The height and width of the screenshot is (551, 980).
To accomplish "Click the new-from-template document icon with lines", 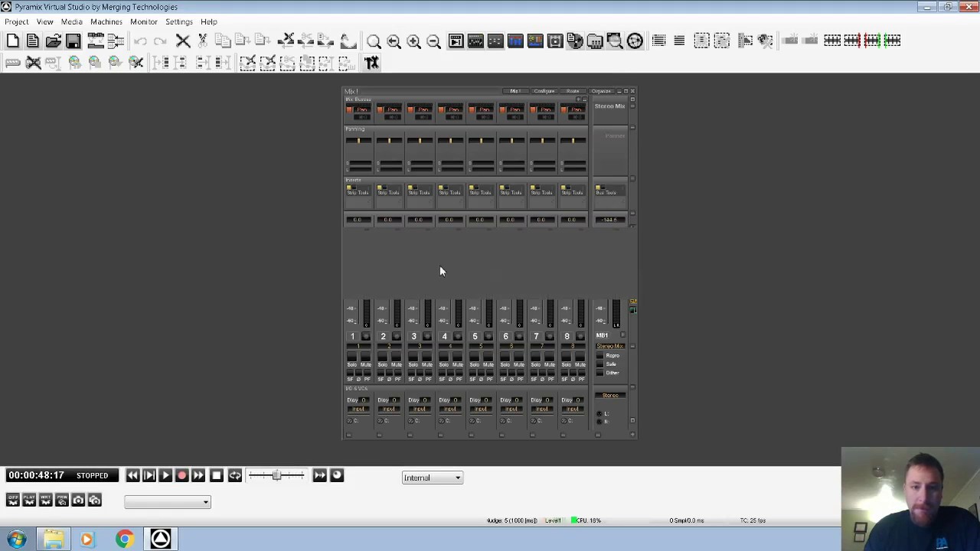I will pos(33,41).
